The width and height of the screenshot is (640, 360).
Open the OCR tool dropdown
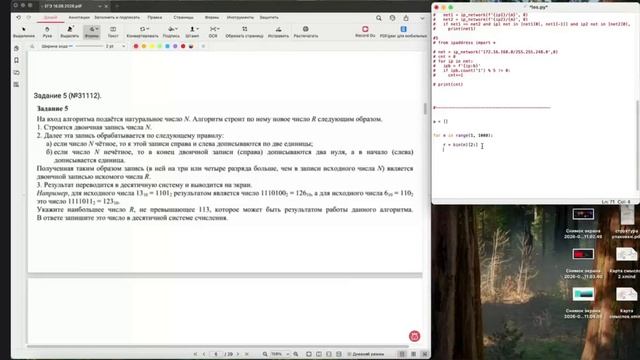[213, 32]
